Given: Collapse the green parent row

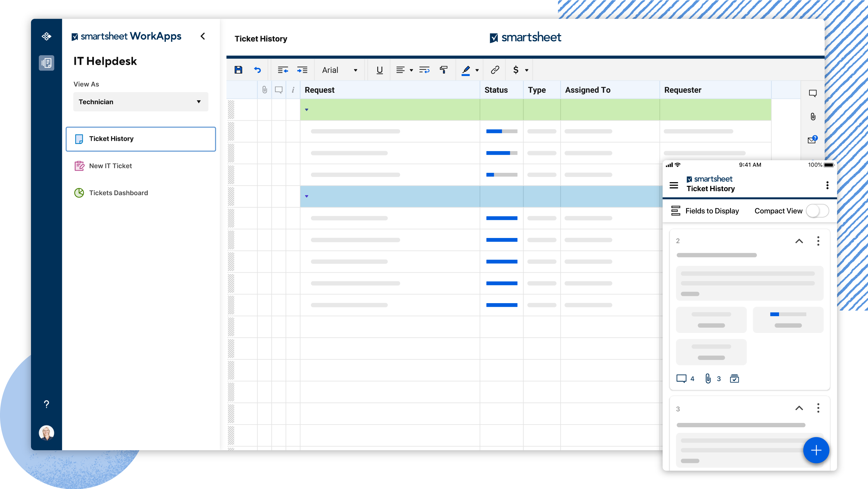Looking at the screenshot, I should pyautogui.click(x=307, y=110).
